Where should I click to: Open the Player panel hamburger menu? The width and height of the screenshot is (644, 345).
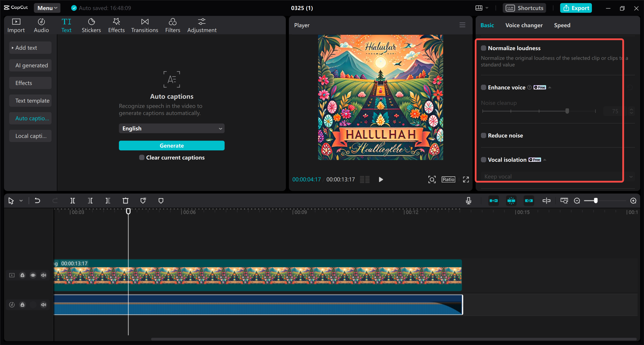pyautogui.click(x=462, y=25)
